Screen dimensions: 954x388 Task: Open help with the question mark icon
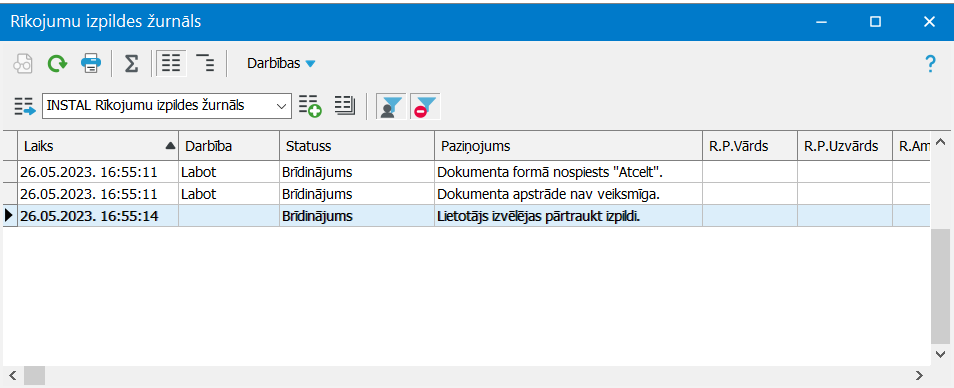coord(930,64)
